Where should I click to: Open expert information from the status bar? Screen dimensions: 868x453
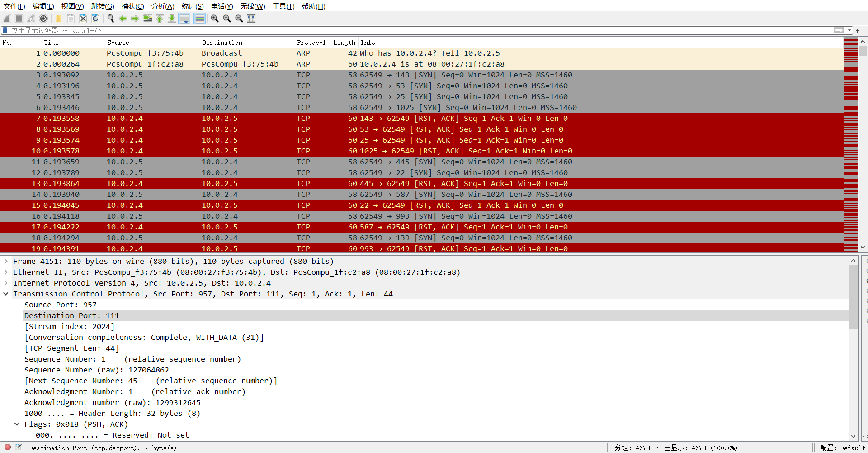[x=7, y=447]
